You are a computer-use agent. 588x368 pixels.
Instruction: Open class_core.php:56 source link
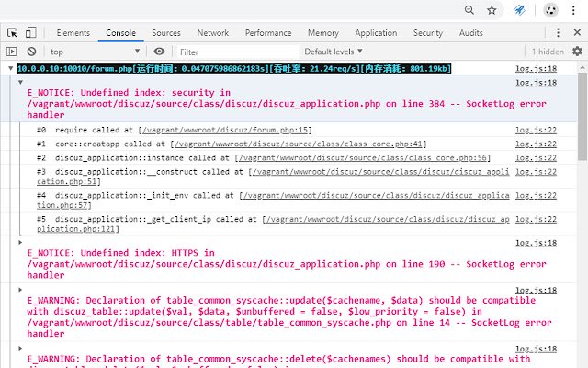tap(363, 157)
